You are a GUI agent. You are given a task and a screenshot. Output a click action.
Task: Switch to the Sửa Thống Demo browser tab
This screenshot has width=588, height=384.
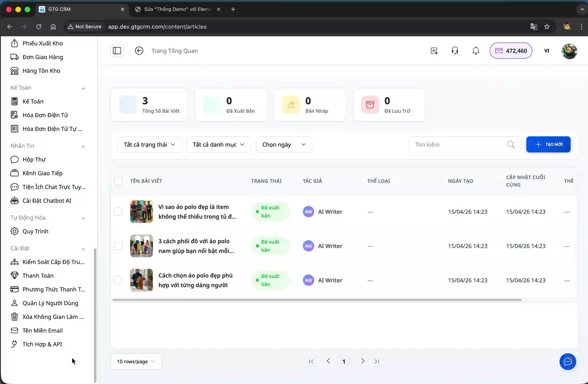click(176, 9)
